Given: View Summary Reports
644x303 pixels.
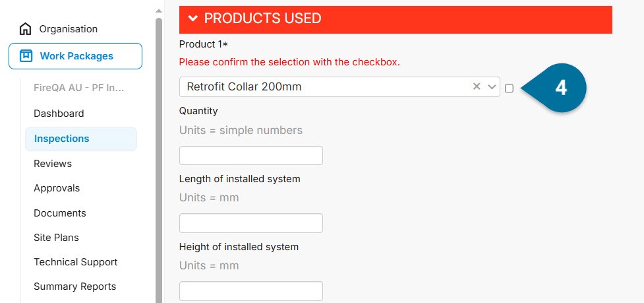Looking at the screenshot, I should pyautogui.click(x=74, y=286).
